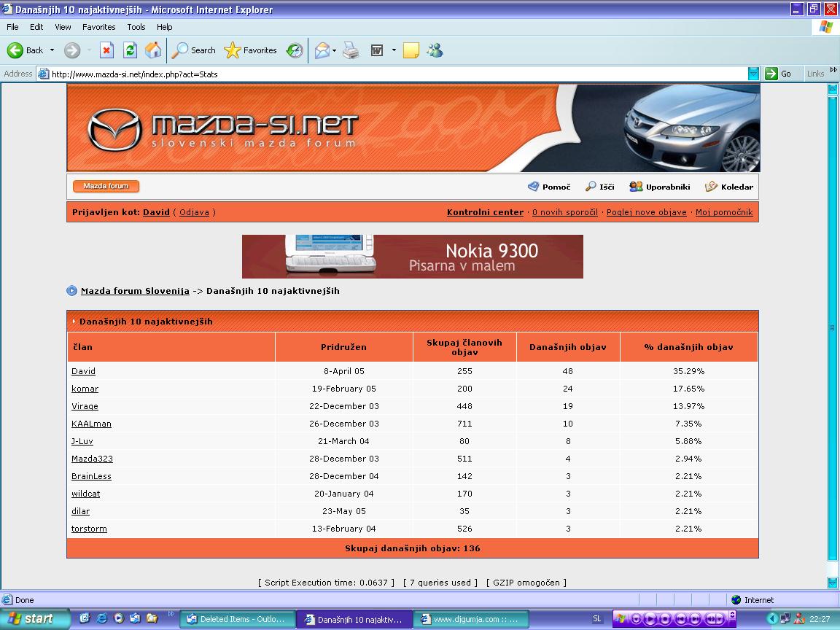
Task: Open the Edit button dropdown arrow
Action: point(394,50)
